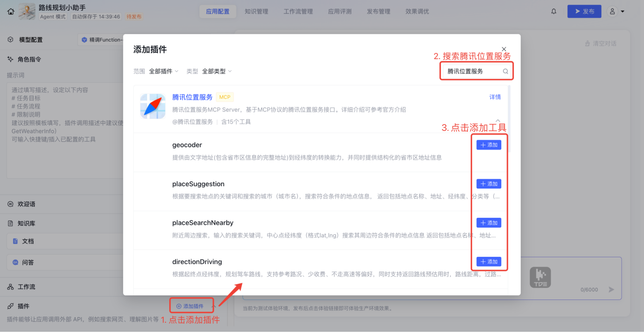The image size is (644, 332).
Task: Collapse the 腾讯位置服务 tool list chevron
Action: 498,121
